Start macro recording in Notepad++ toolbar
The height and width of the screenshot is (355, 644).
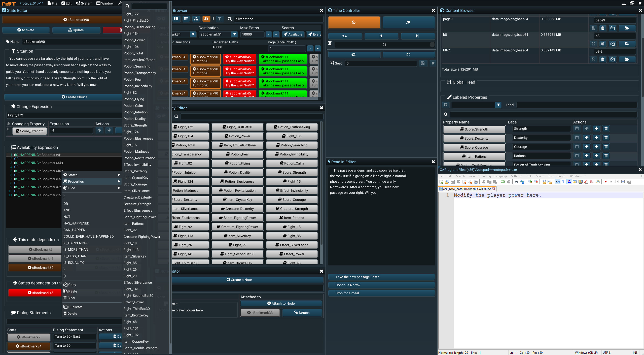[x=606, y=182]
